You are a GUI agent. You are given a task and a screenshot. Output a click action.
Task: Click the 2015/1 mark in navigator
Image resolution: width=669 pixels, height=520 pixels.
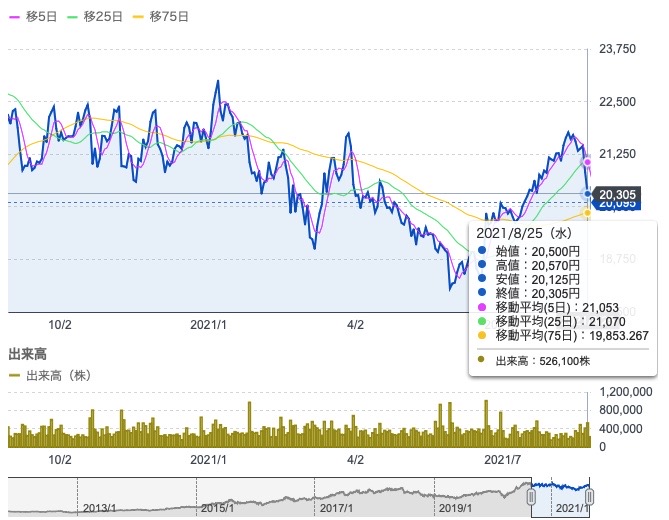point(217,508)
